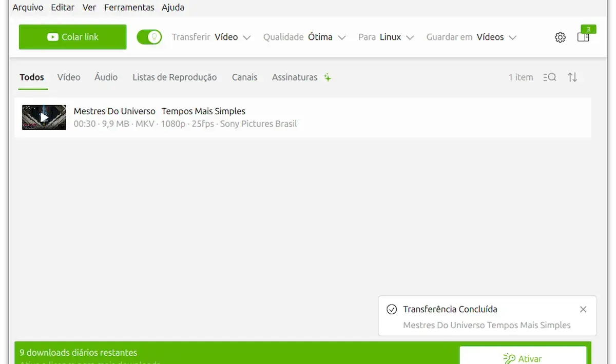Image resolution: width=616 pixels, height=364 pixels.
Task: Click the Ativar license button
Action: click(x=523, y=355)
